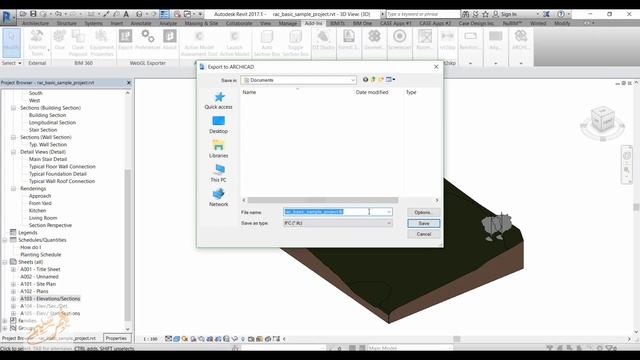Click the steering wheel navigation icon

point(627,156)
